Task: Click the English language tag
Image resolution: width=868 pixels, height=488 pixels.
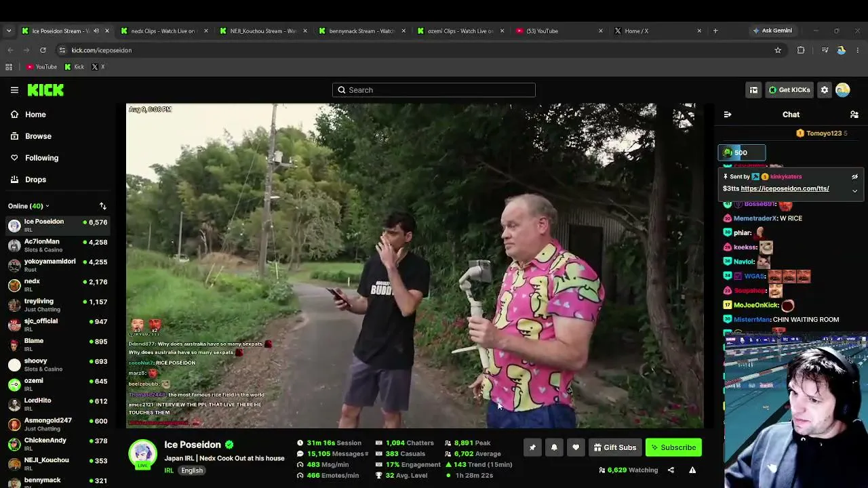Action: click(192, 470)
